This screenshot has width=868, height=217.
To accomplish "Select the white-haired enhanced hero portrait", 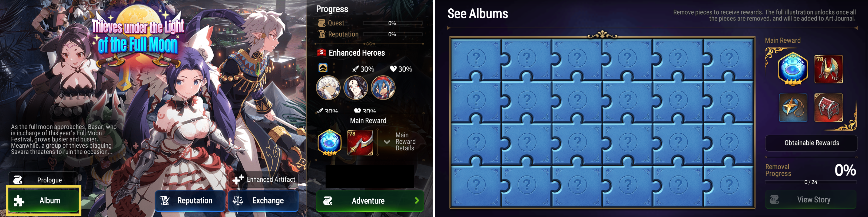I will [x=328, y=87].
